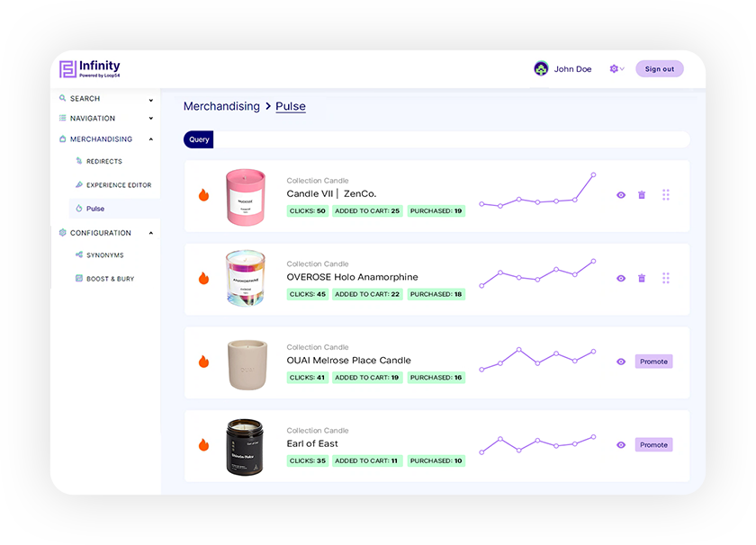Open pink Candle VII product thumbnail
Image resolution: width=756 pixels, height=545 pixels.
(x=246, y=197)
